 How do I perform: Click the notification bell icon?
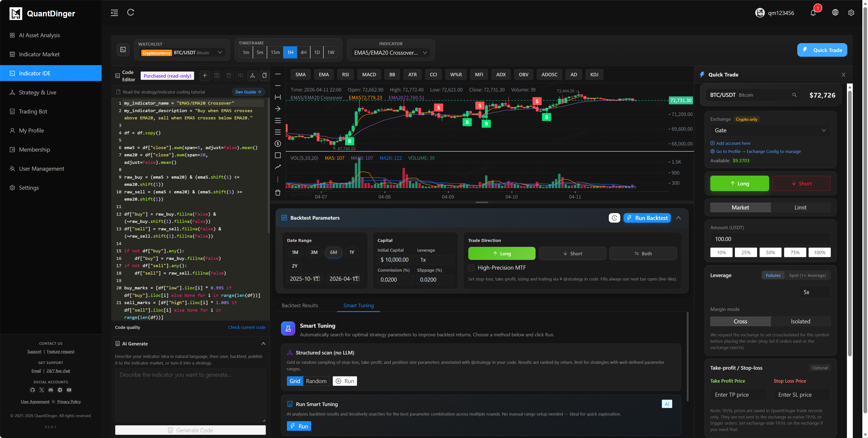813,13
